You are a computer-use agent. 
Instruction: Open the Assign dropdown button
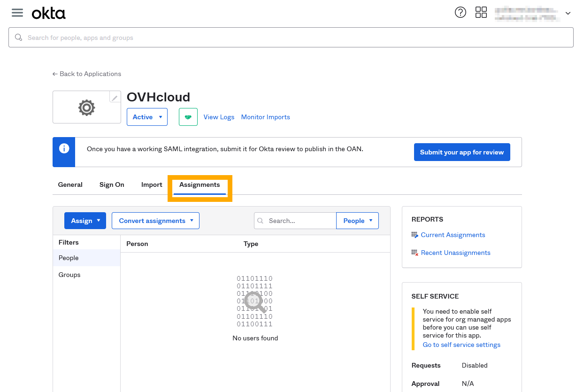(x=85, y=221)
